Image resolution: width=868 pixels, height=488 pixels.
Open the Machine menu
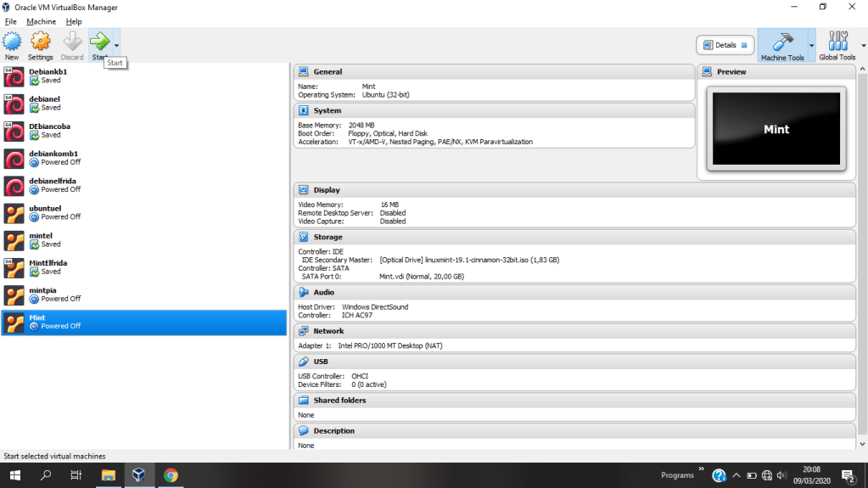(x=41, y=21)
